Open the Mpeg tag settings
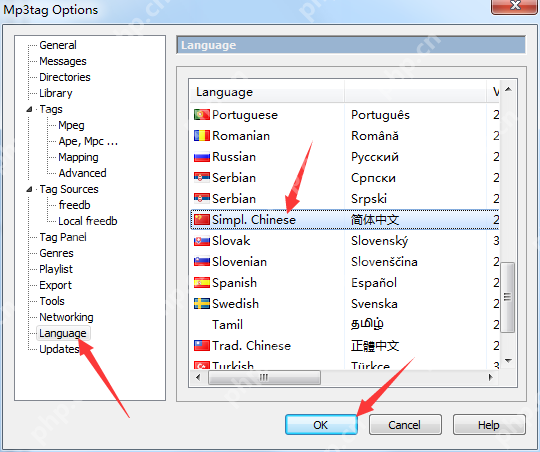The image size is (540, 452). tap(71, 125)
